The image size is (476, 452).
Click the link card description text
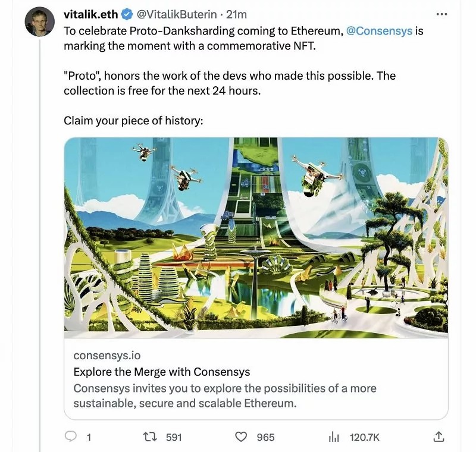click(x=225, y=395)
